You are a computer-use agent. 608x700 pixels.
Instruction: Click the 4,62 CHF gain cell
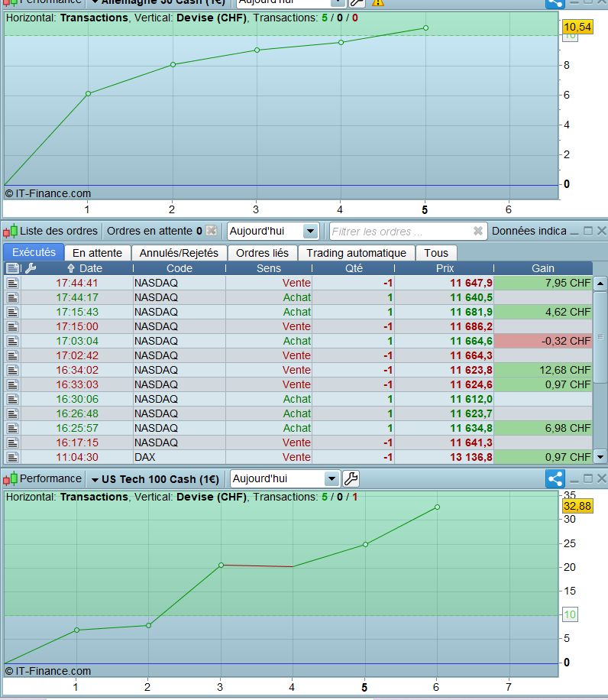pyautogui.click(x=543, y=312)
